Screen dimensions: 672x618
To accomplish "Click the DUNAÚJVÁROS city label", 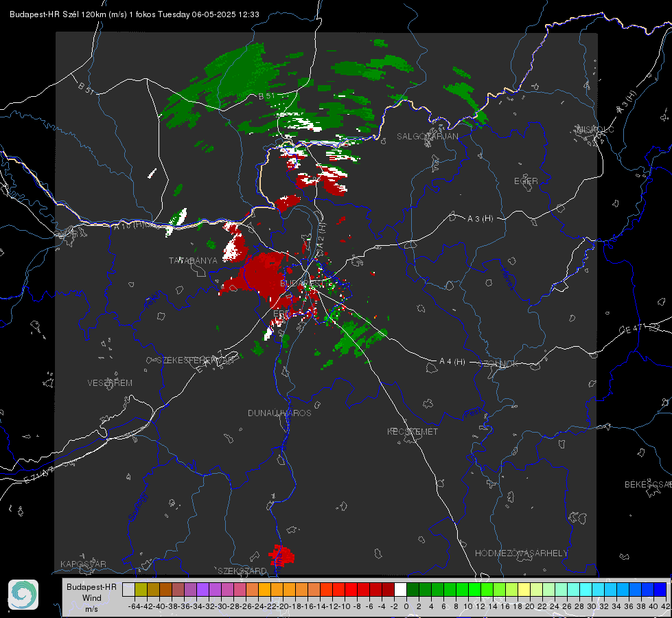I will (x=279, y=413).
